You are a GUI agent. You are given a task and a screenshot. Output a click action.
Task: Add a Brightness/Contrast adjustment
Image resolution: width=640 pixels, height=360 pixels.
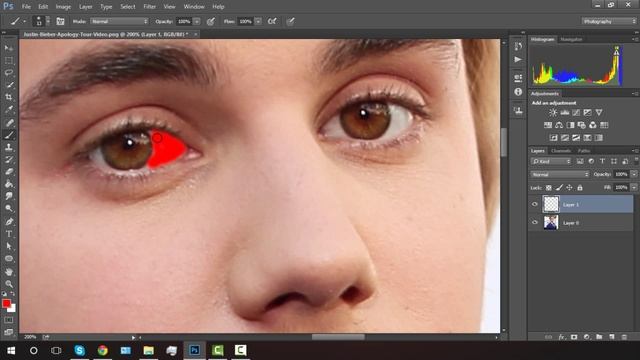(x=553, y=112)
